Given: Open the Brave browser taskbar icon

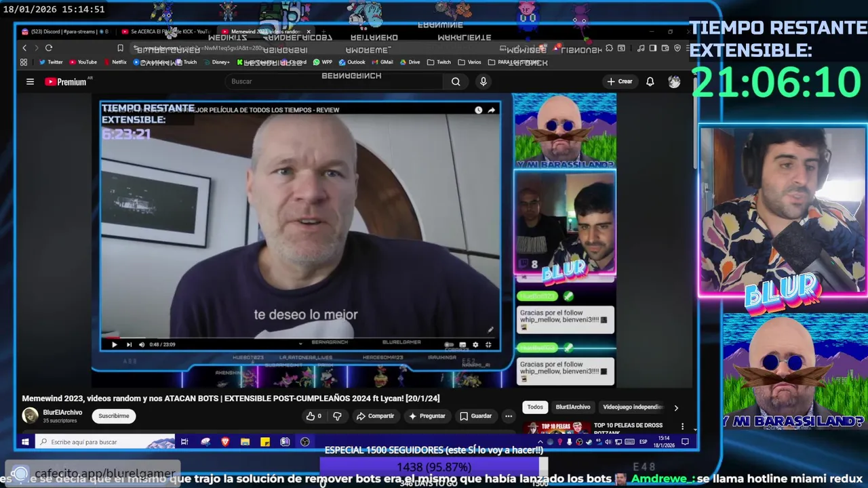Looking at the screenshot, I should pos(225,442).
